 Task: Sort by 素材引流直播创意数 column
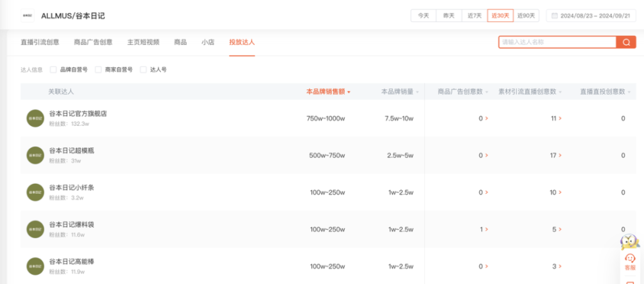tap(530, 92)
